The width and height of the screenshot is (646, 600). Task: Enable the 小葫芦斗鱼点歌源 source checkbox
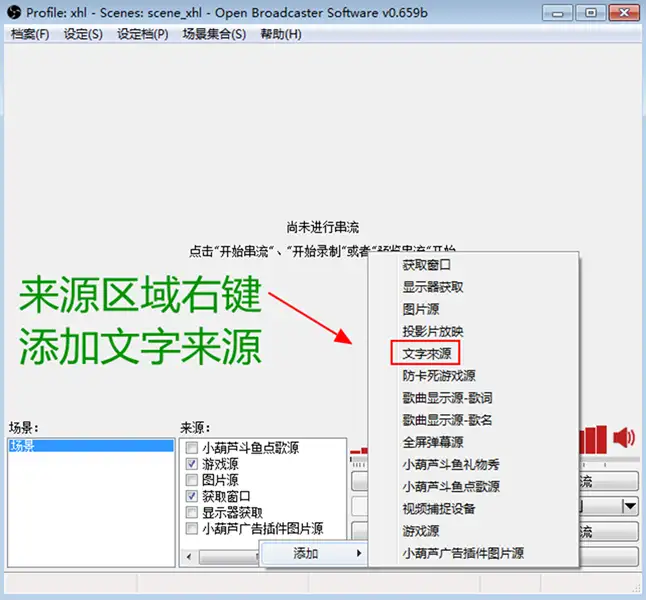pos(192,448)
